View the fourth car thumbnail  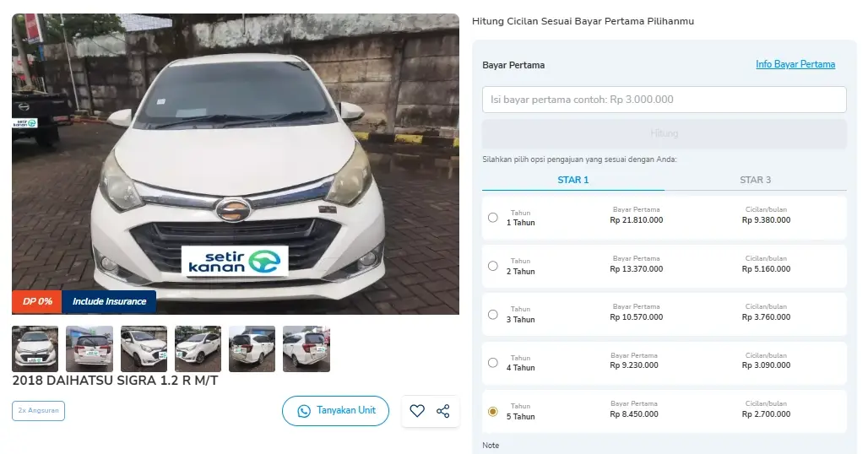tap(198, 349)
